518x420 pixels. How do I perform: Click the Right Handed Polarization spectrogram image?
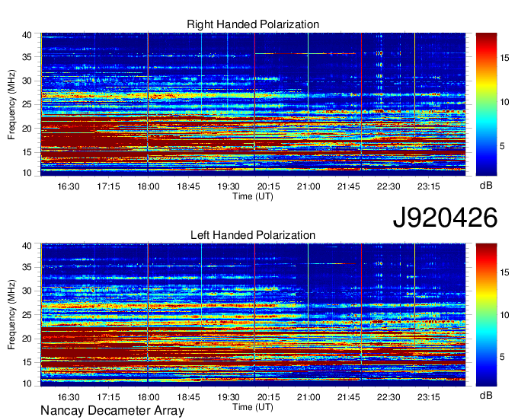tap(253, 104)
